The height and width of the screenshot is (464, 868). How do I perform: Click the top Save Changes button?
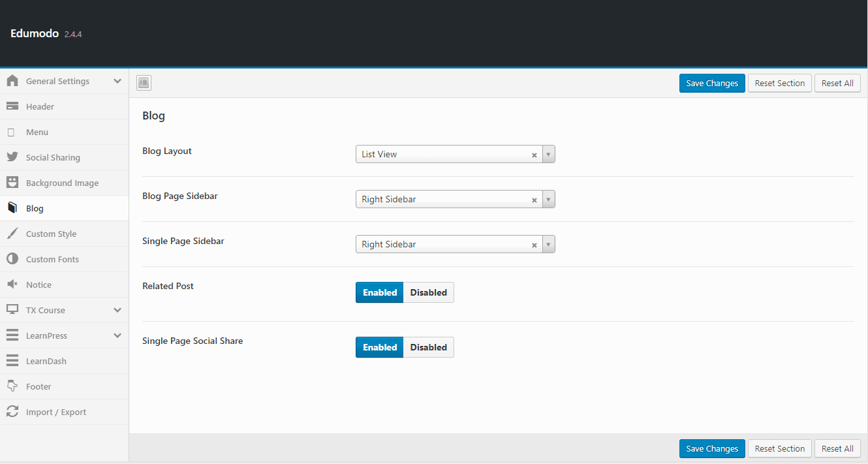711,84
